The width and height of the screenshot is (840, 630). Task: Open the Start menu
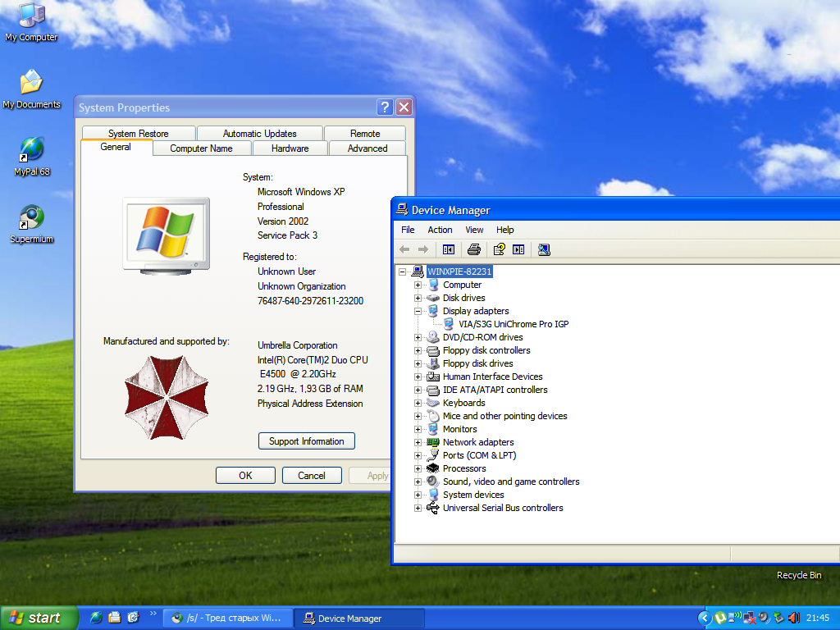(39, 619)
